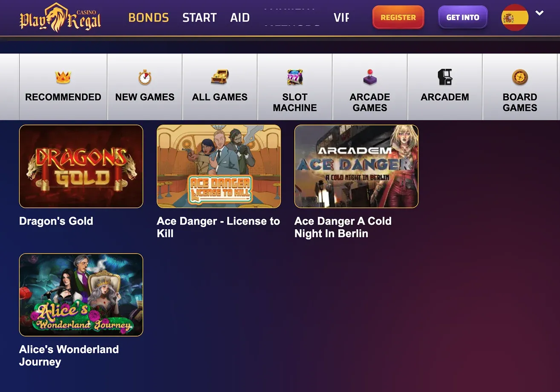Click the Alice's Wonderland Journey title link
The image size is (560, 392).
click(x=69, y=356)
